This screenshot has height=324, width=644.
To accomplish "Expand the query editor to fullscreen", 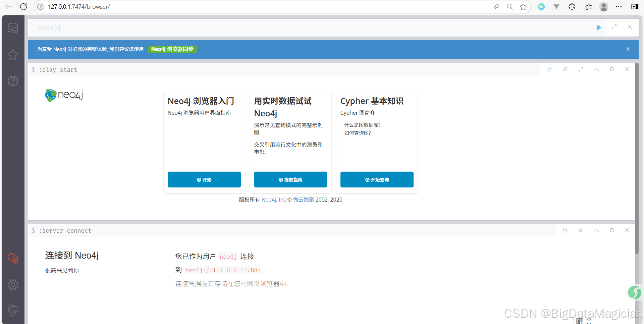I will click(614, 27).
